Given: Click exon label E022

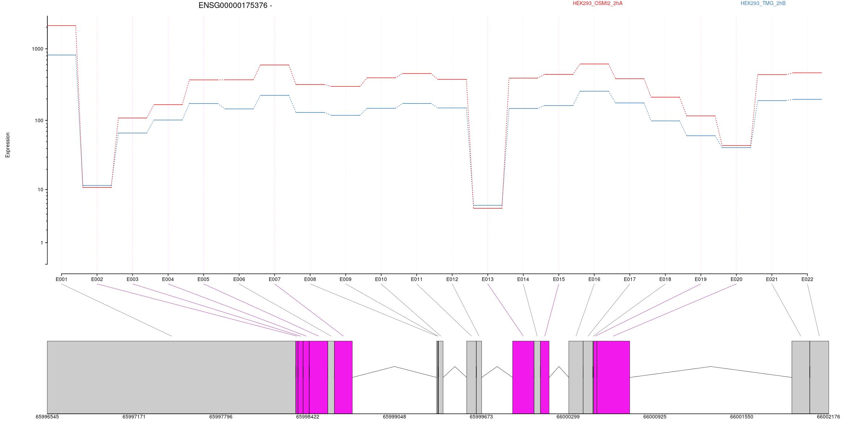Looking at the screenshot, I should [x=807, y=279].
